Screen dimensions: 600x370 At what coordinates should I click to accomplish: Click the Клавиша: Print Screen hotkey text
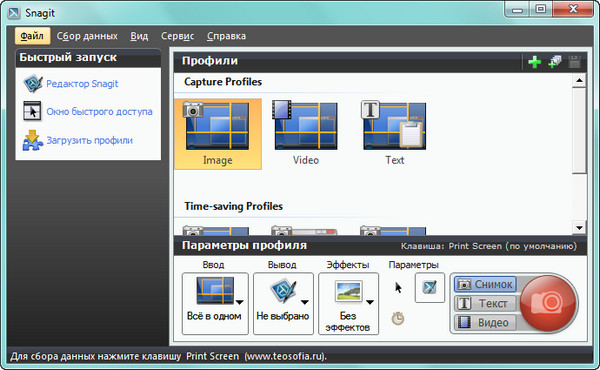pyautogui.click(x=489, y=246)
